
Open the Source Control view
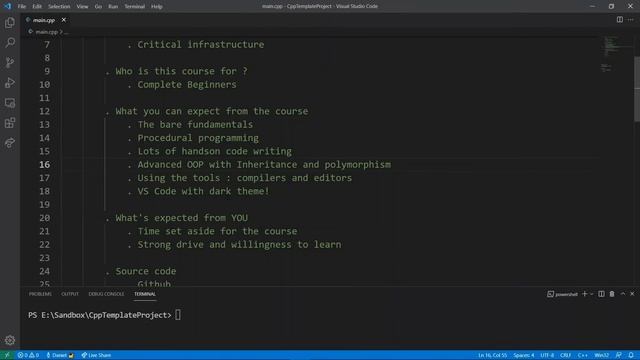(x=10, y=62)
